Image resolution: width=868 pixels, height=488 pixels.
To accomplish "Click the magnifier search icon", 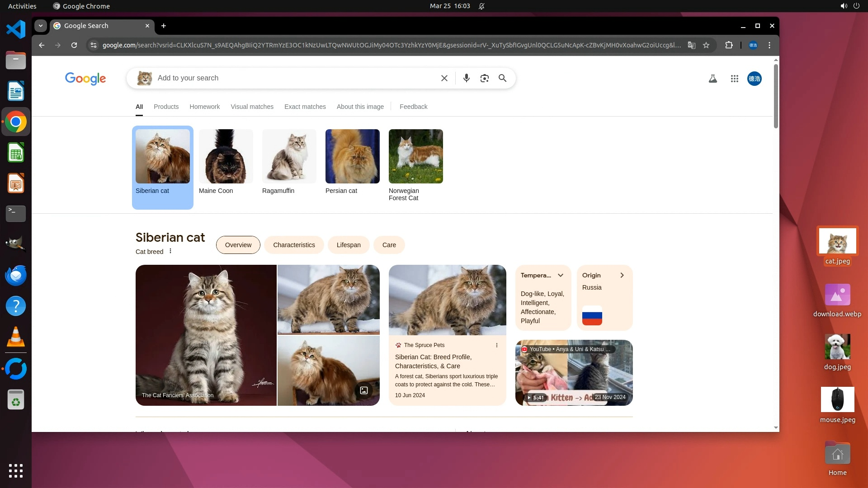I will (502, 78).
